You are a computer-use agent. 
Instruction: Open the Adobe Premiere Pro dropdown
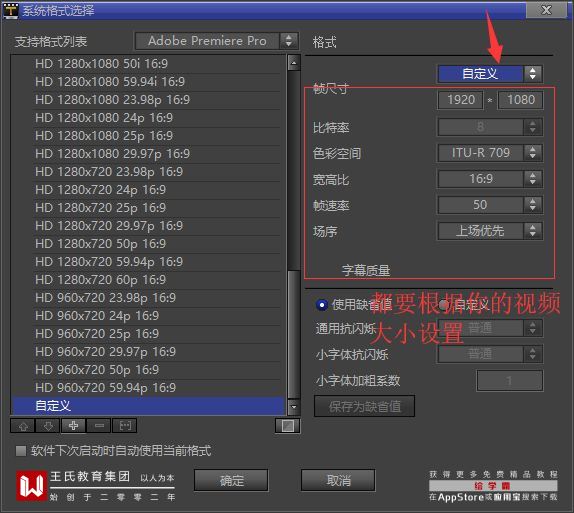[217, 41]
